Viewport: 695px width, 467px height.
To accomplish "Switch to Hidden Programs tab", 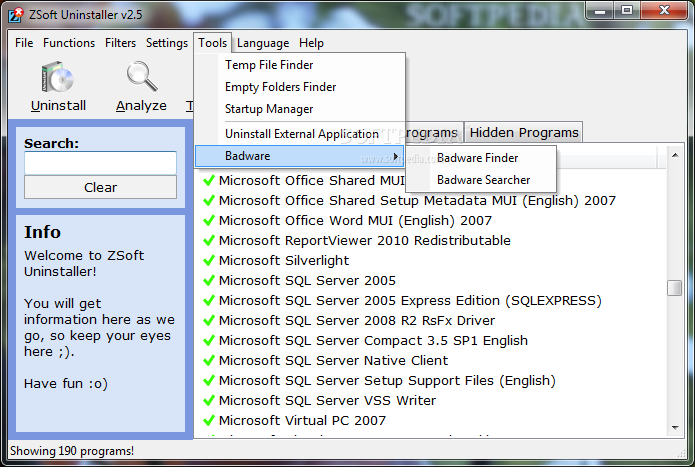I will pos(524,132).
